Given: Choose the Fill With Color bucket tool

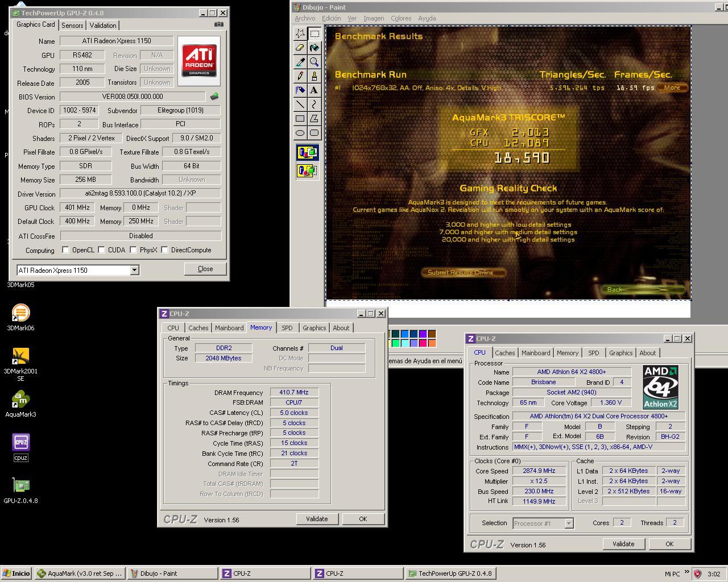Looking at the screenshot, I should pyautogui.click(x=315, y=48).
